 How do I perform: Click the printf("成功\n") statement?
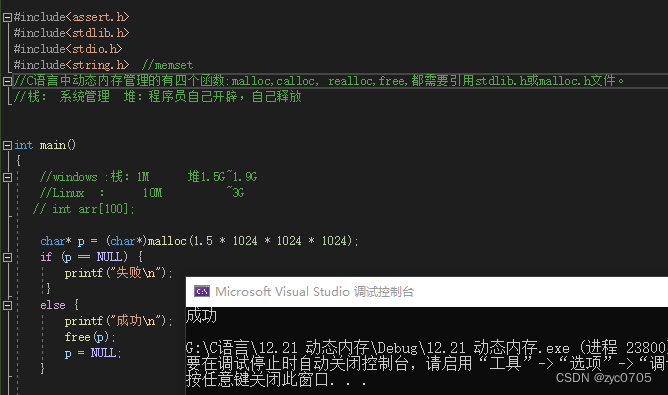tap(118, 321)
